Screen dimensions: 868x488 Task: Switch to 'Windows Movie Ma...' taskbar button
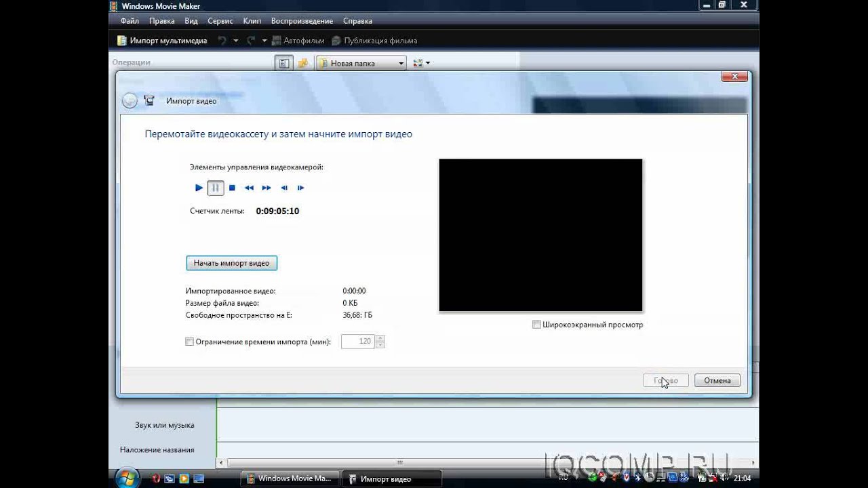(x=290, y=479)
